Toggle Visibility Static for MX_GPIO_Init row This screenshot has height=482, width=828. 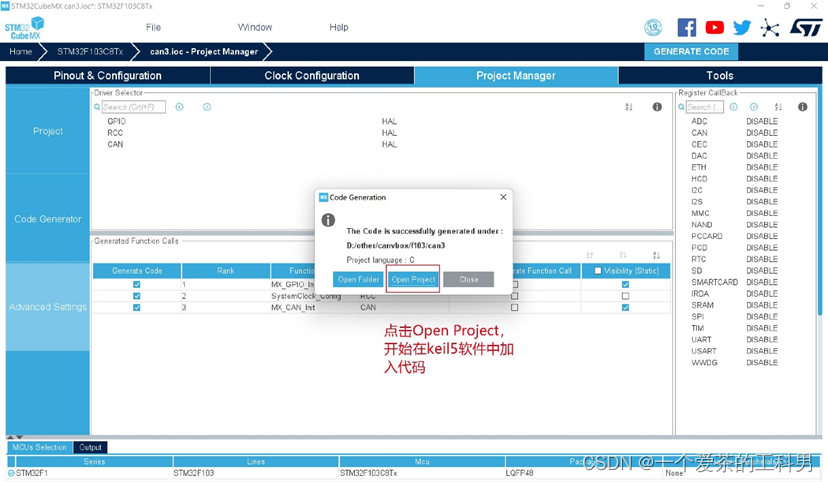click(x=625, y=285)
